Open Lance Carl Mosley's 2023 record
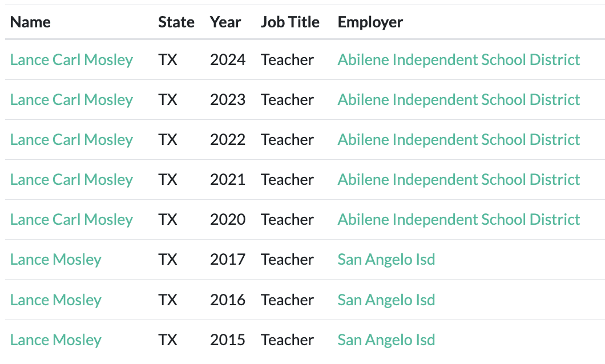The width and height of the screenshot is (605, 364). 71,100
